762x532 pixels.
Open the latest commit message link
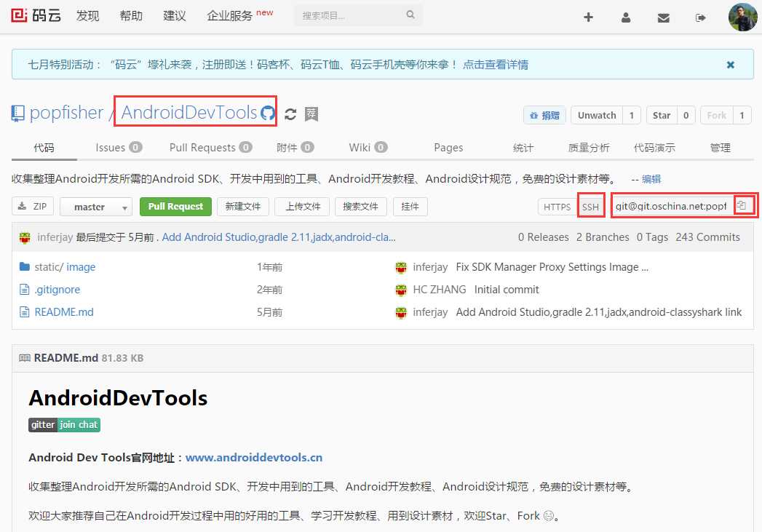pos(279,237)
